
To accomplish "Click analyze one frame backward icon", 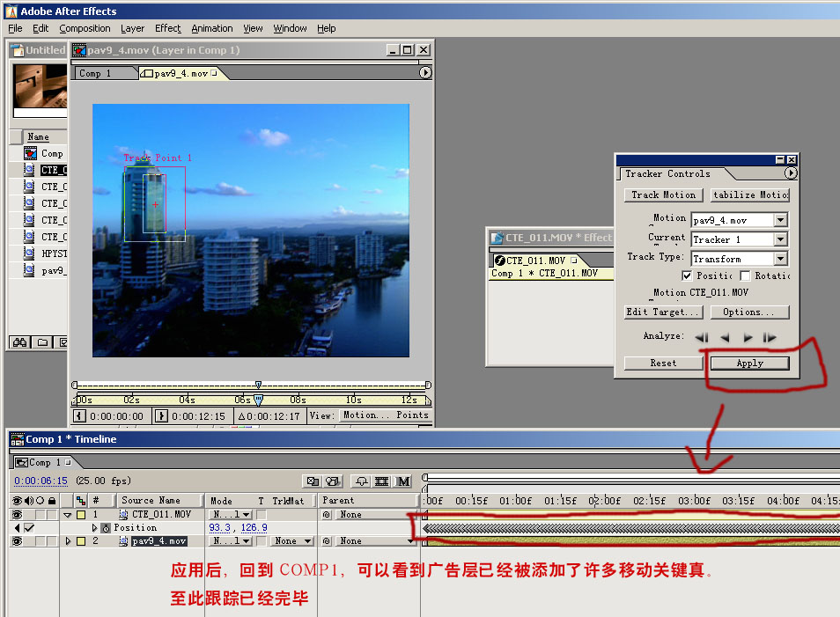I will coord(701,337).
